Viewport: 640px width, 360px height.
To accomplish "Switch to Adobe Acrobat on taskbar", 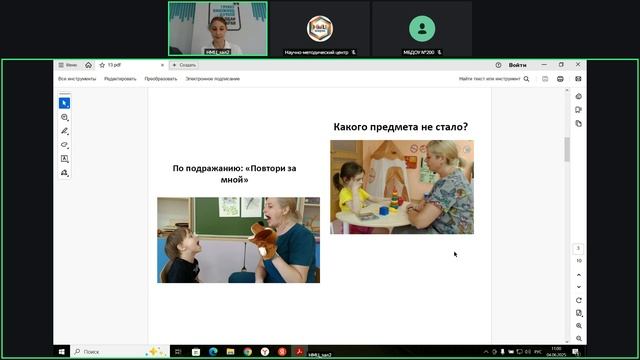I will pos(300,351).
